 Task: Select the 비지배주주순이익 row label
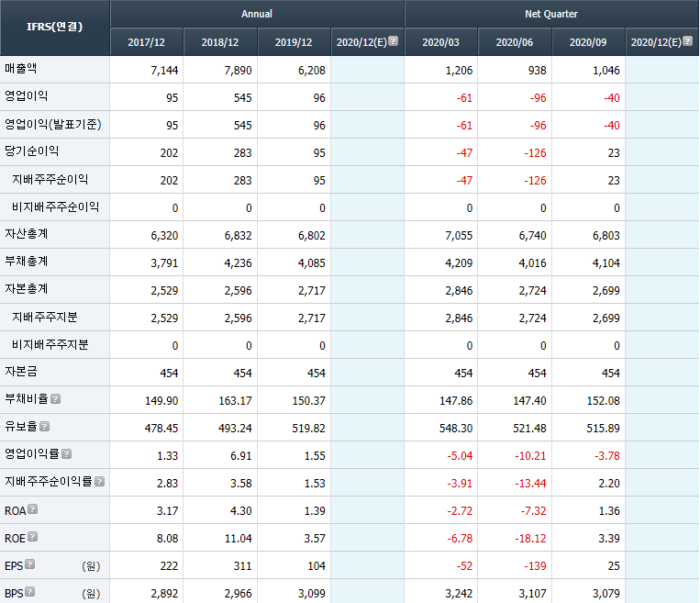(x=55, y=207)
